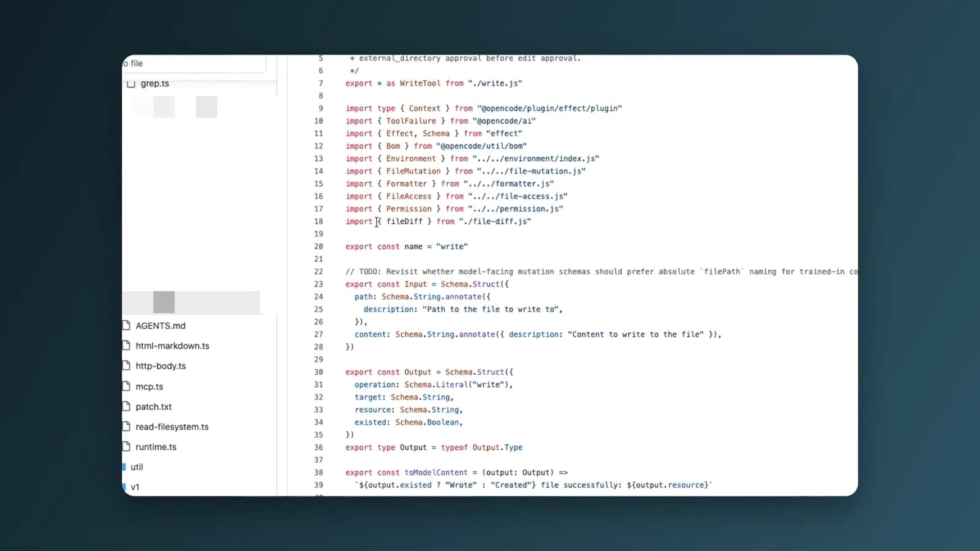980x551 pixels.
Task: Click the file icon beside AGENTS.md
Action: [126, 326]
